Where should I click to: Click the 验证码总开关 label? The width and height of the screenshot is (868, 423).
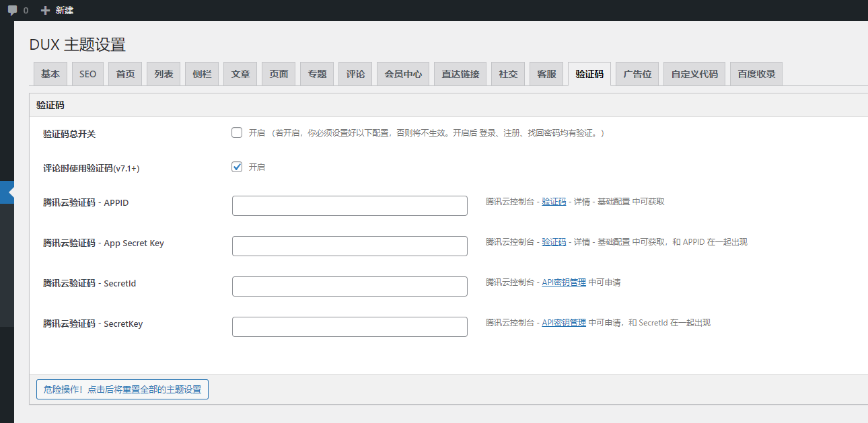click(x=69, y=134)
